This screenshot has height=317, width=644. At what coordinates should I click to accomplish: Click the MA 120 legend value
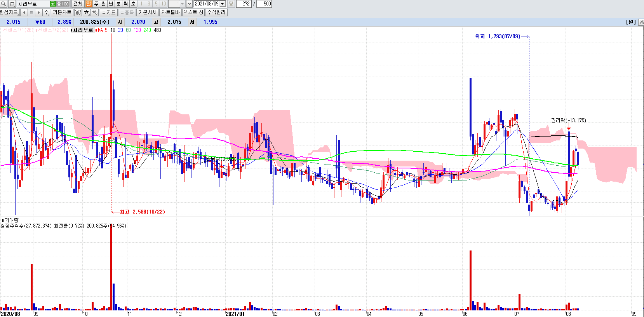(137, 30)
